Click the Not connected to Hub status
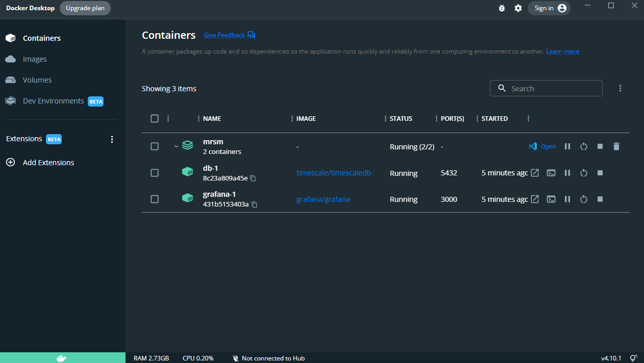Viewport: 644px width, 363px height. [268, 358]
